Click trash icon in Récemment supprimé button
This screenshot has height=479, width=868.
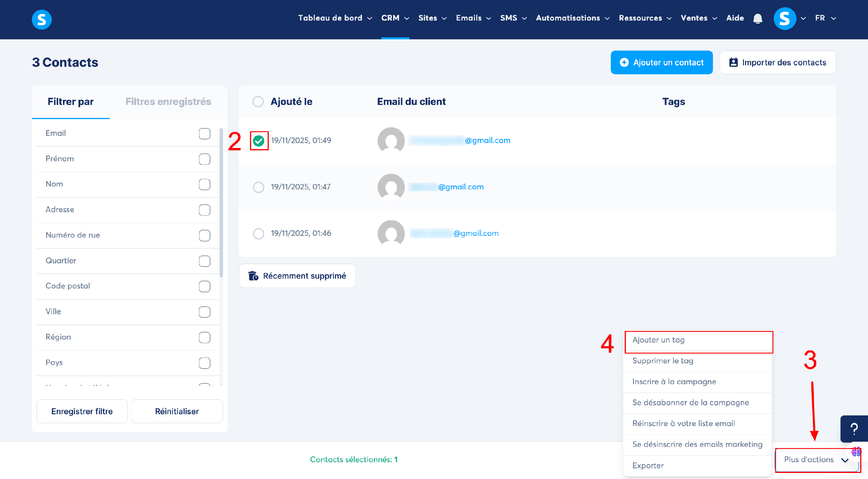(x=253, y=276)
